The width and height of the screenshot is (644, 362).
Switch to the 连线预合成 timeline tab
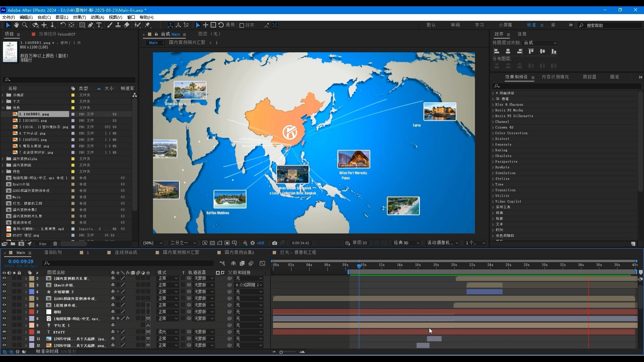pos(126,252)
